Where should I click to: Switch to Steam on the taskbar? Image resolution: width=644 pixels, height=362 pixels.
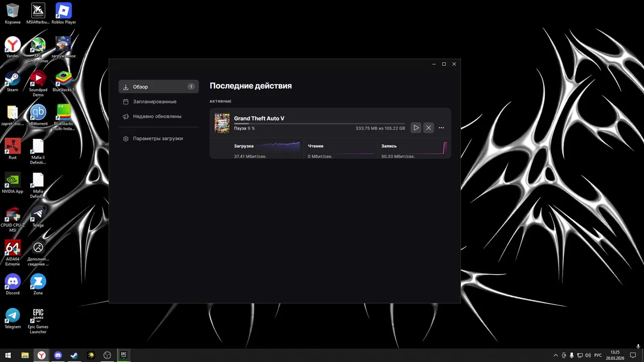click(74, 355)
